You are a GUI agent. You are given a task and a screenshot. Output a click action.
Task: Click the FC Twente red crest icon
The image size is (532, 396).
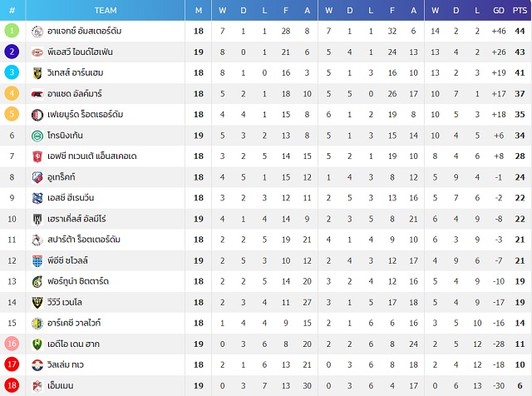[x=37, y=156]
